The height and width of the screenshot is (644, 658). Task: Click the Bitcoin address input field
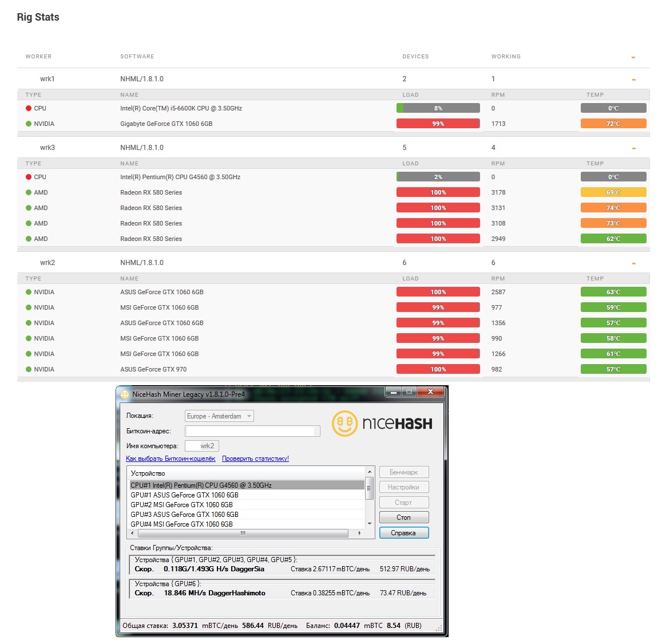point(252,431)
